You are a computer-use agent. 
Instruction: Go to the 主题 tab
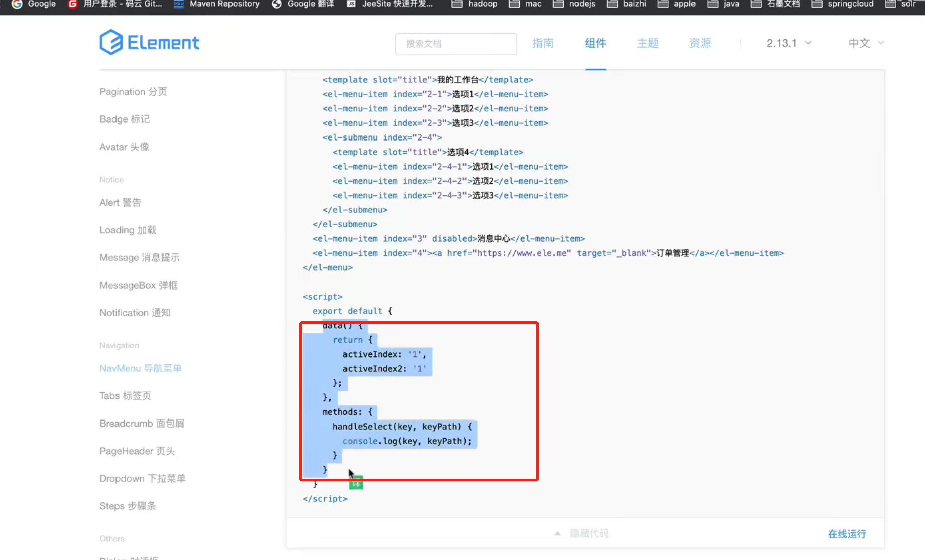(648, 43)
